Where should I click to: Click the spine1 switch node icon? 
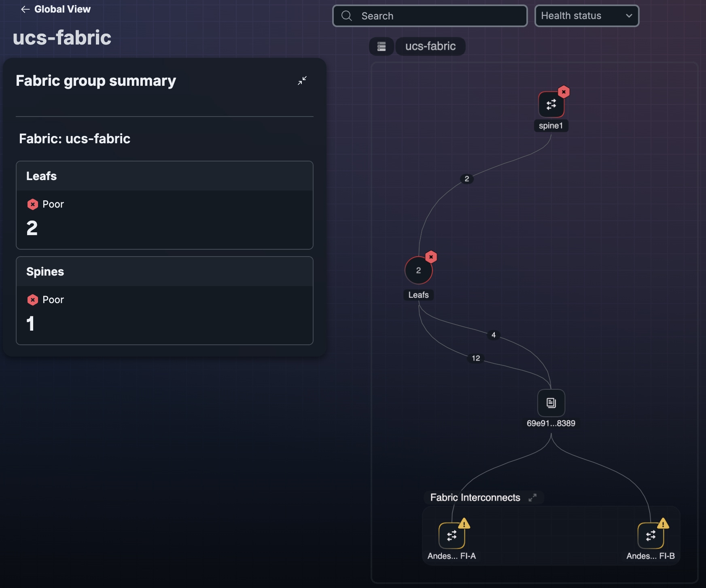[x=551, y=105]
